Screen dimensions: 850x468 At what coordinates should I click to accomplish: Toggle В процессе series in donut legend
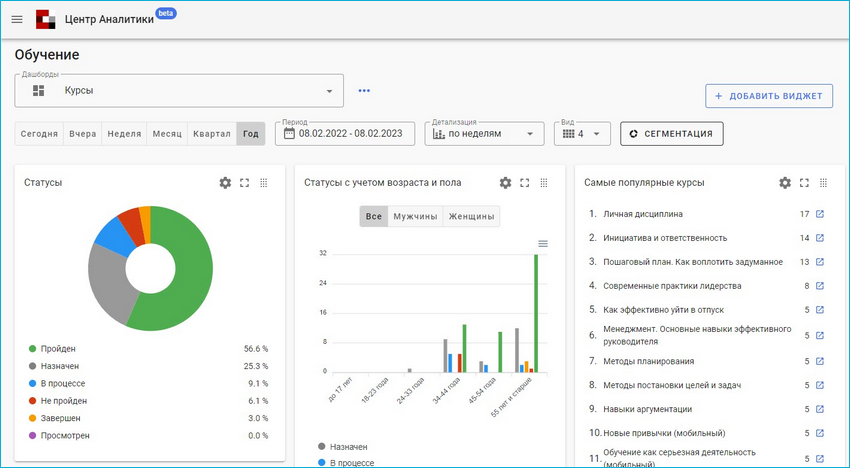pyautogui.click(x=57, y=383)
